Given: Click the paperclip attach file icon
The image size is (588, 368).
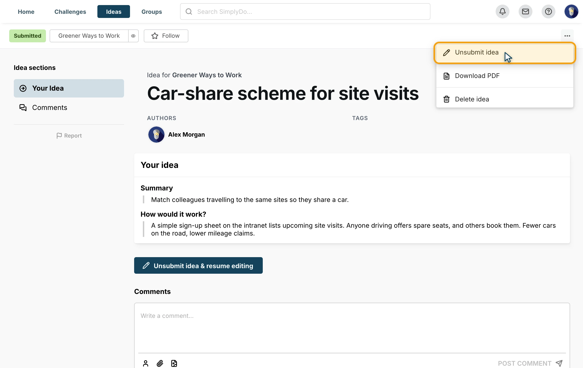Looking at the screenshot, I should [160, 363].
